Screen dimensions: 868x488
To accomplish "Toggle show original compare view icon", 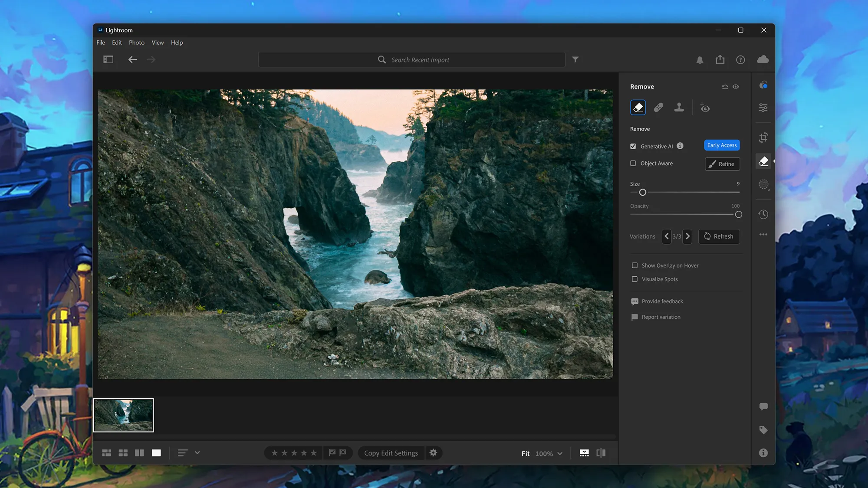I will click(601, 453).
